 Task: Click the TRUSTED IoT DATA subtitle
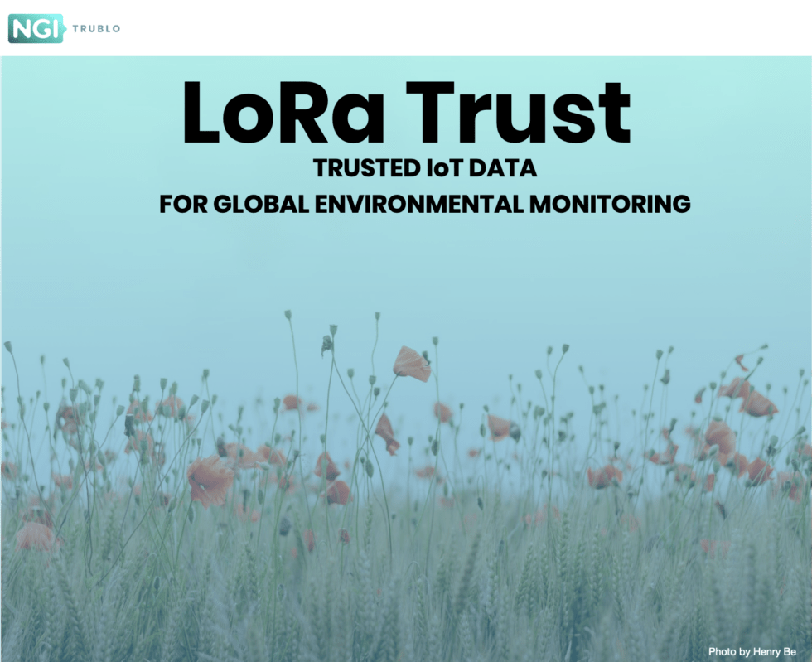click(424, 168)
